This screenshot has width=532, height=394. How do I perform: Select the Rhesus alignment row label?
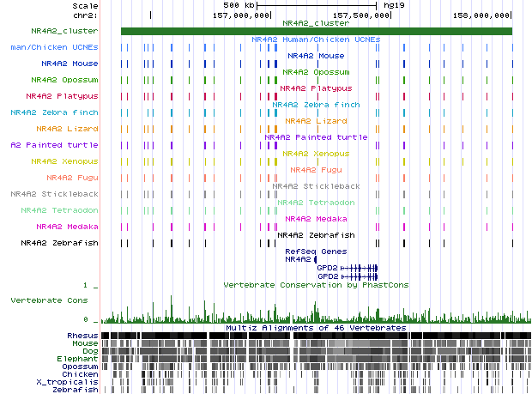(x=83, y=335)
